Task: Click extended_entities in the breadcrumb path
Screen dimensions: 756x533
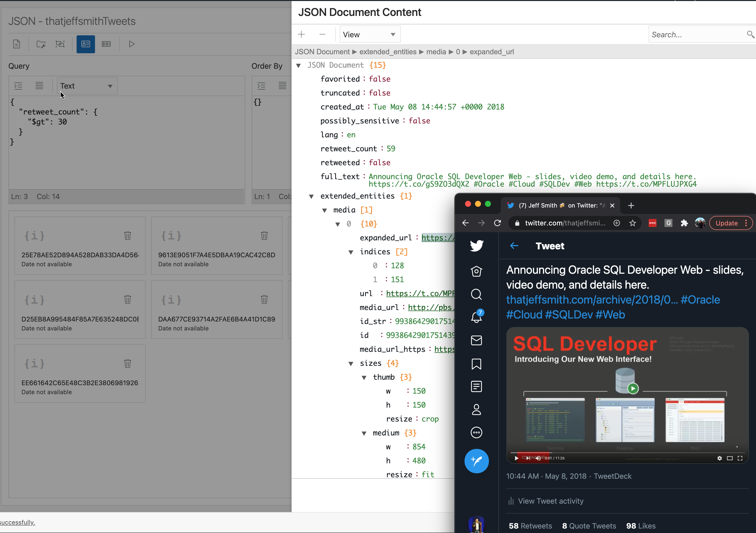Action: tap(387, 52)
